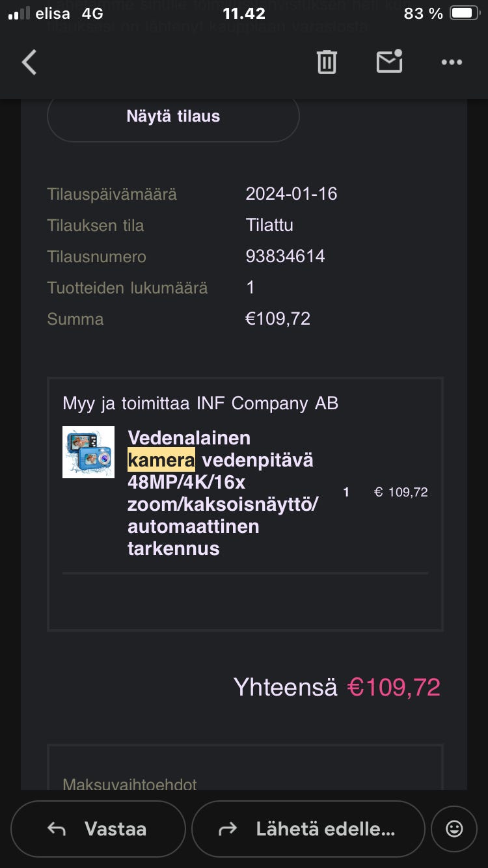Tap the Yhteensä €109,72 total amount
Image resolution: width=488 pixels, height=868 pixels.
(393, 687)
